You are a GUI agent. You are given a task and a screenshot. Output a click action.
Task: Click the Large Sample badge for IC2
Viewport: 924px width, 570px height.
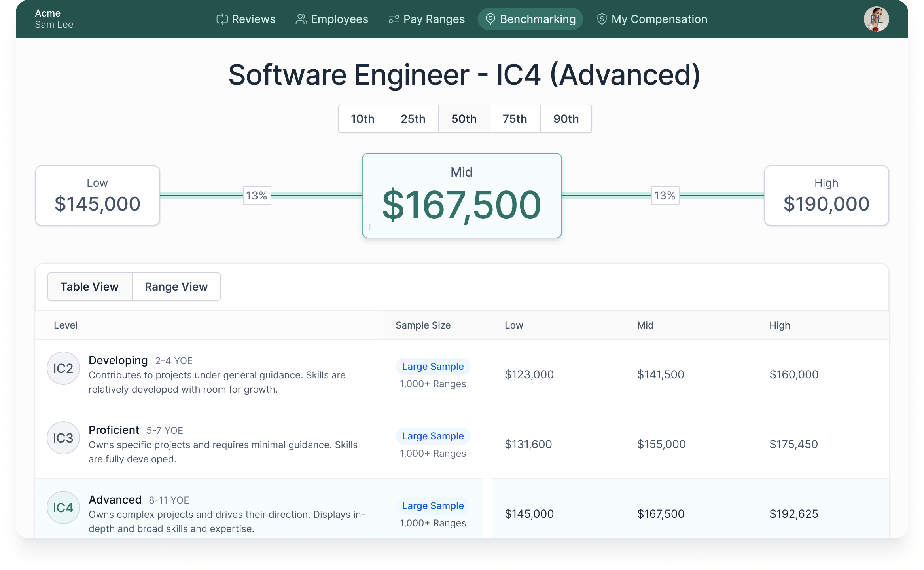click(x=433, y=366)
